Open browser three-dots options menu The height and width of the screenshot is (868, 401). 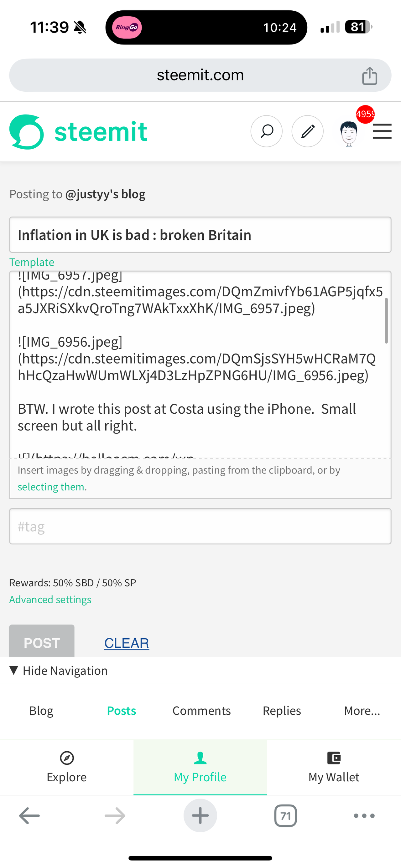click(x=364, y=816)
